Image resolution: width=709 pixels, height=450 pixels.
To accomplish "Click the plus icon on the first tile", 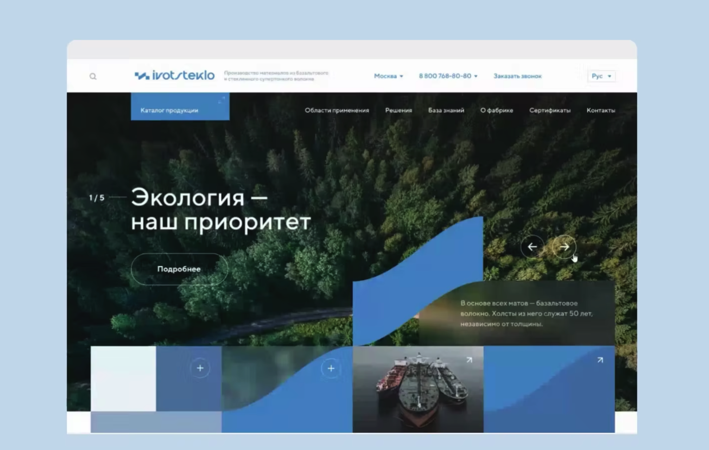I will pyautogui.click(x=200, y=369).
